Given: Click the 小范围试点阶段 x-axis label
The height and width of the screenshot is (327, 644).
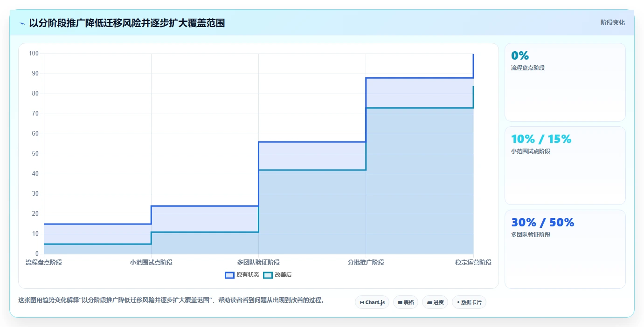Looking at the screenshot, I should point(151,262).
